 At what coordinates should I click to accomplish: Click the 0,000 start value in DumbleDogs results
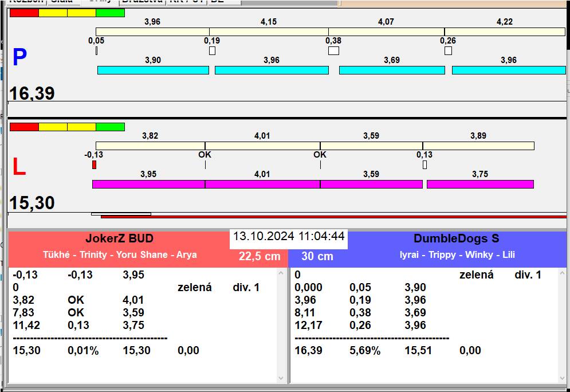pos(308,287)
